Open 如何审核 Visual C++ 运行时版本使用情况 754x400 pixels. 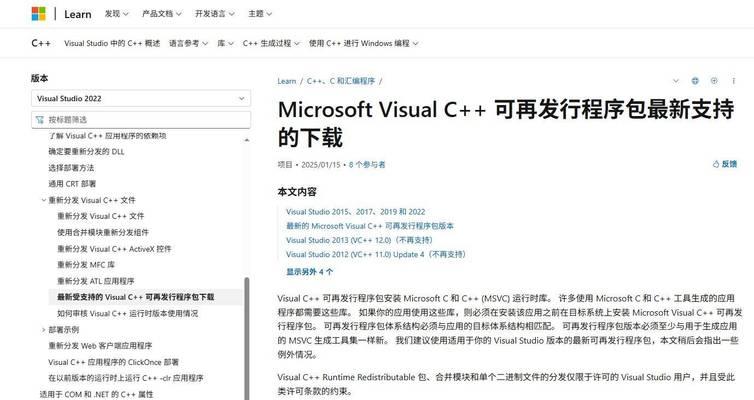click(127, 313)
